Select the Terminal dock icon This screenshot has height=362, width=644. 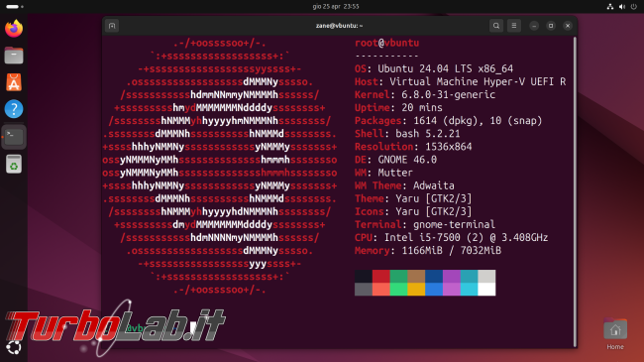[x=14, y=137]
